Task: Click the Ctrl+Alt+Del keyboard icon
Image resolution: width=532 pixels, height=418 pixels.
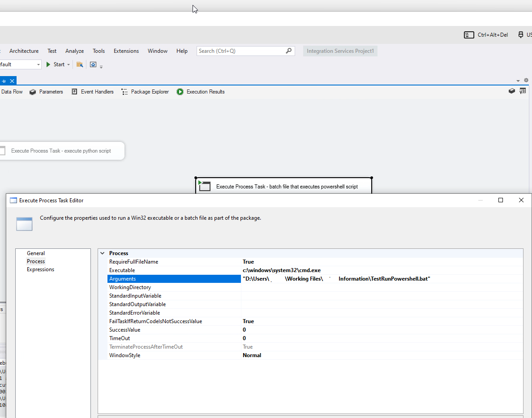Action: coord(469,35)
